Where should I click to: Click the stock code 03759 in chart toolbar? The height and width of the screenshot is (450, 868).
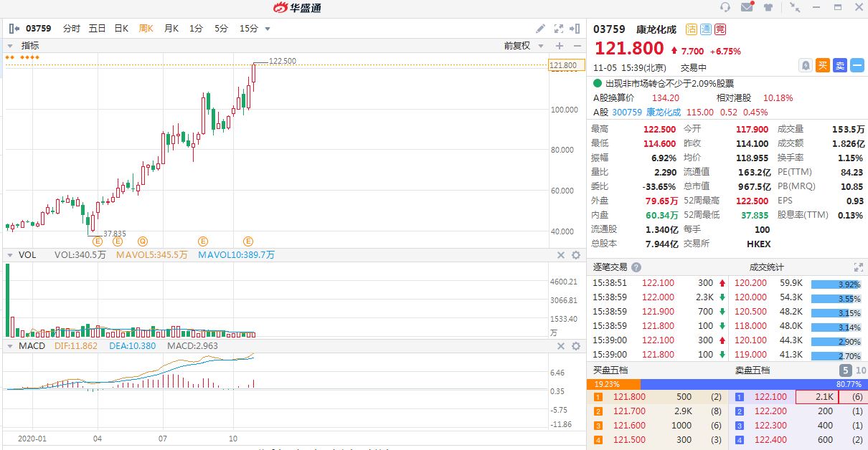pyautogui.click(x=39, y=29)
